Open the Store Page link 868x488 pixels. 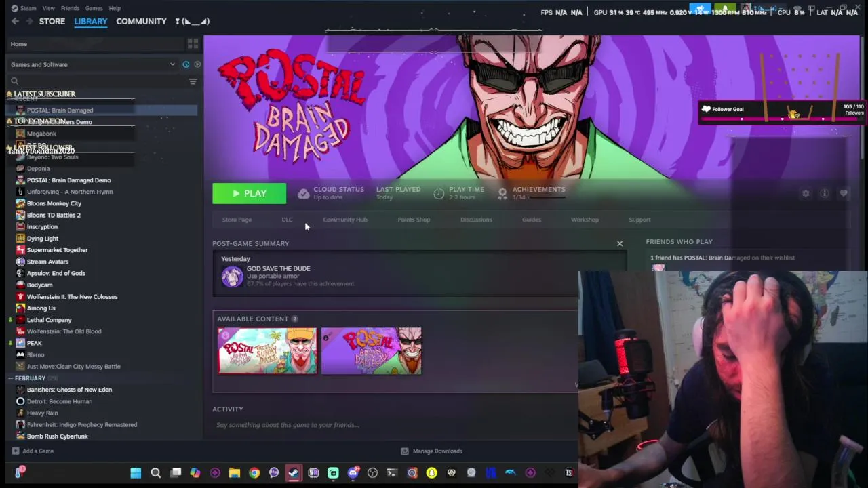click(x=237, y=220)
